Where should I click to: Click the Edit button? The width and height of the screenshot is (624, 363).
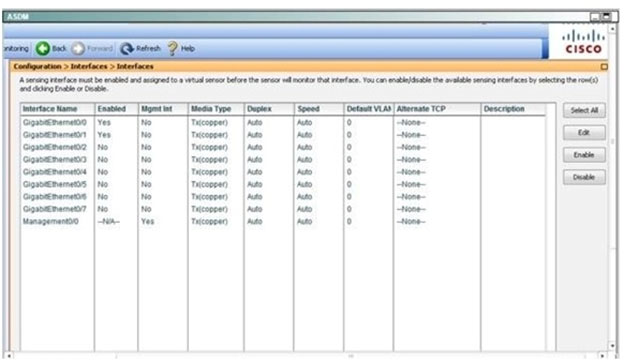coord(584,133)
